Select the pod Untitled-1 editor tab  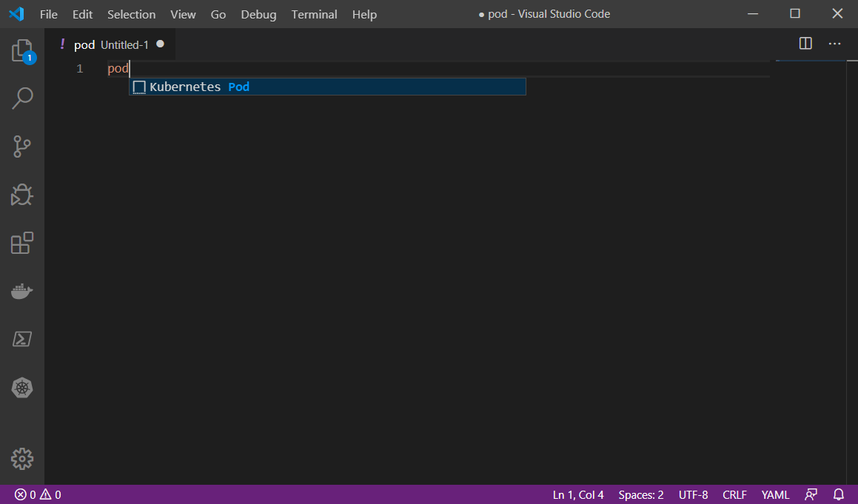[x=110, y=44]
